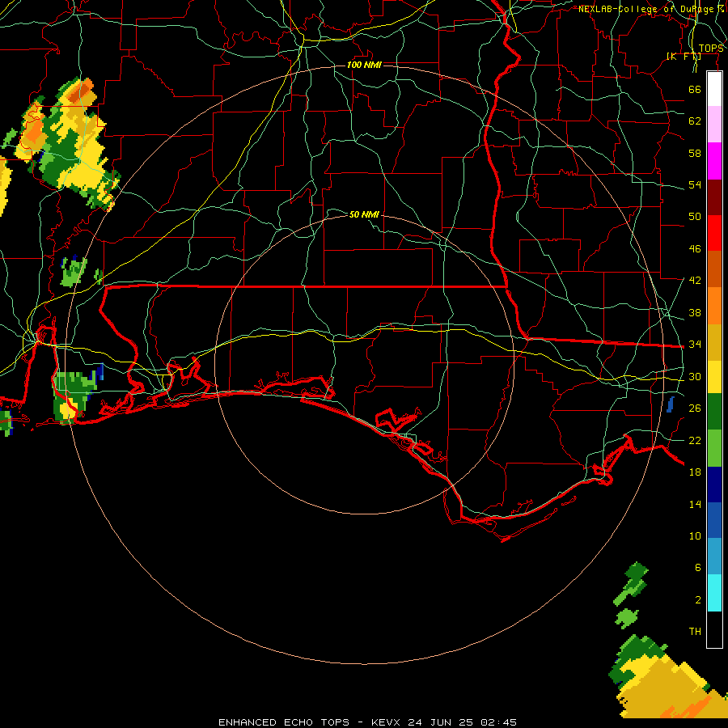Click legend value 6
728x728 pixels.
click(697, 567)
